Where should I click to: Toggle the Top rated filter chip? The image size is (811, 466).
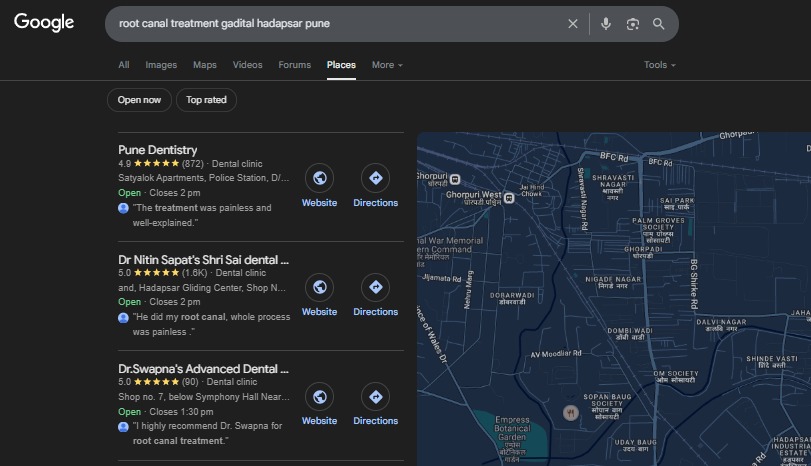[x=206, y=100]
